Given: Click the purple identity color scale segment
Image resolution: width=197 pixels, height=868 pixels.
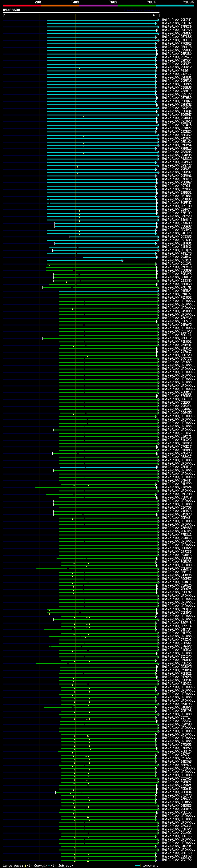Looking at the screenshot, I should click(x=98, y=6).
